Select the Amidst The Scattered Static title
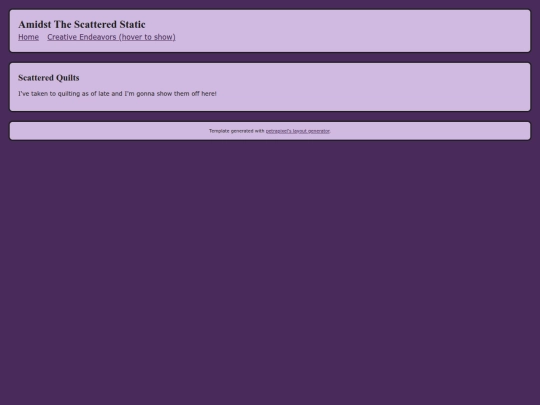 coord(82,24)
